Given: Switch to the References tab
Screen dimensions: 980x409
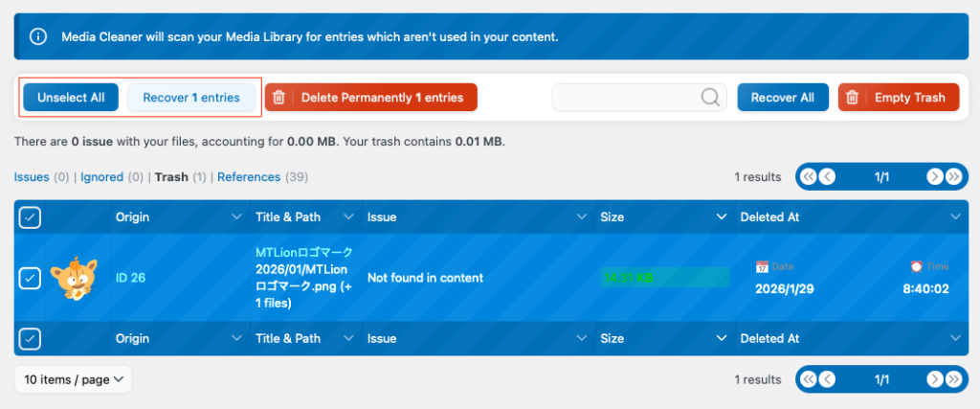Looking at the screenshot, I should click(248, 177).
